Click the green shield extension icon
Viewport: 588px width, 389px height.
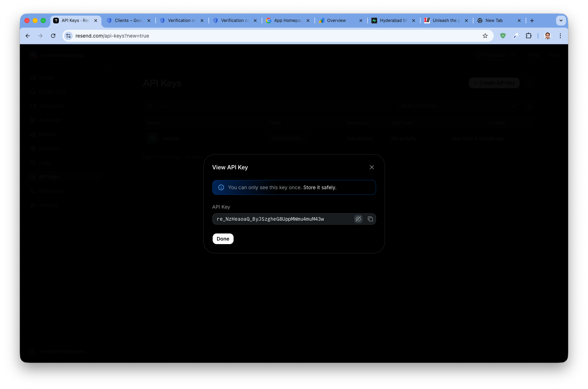(503, 36)
